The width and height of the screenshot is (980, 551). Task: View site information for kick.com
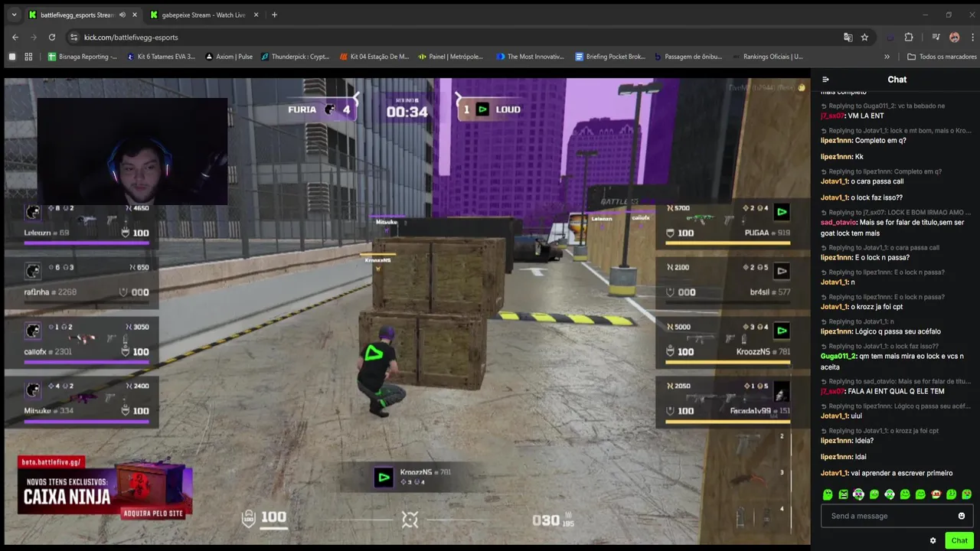(73, 37)
